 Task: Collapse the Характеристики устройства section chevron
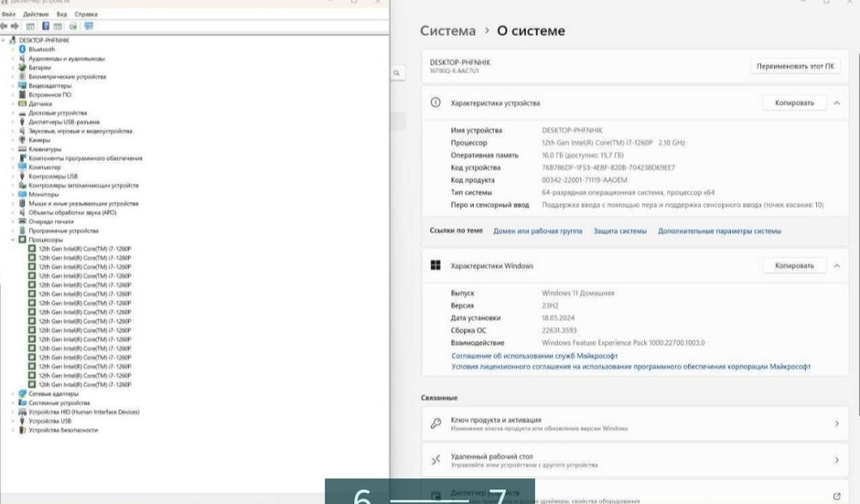coord(836,102)
